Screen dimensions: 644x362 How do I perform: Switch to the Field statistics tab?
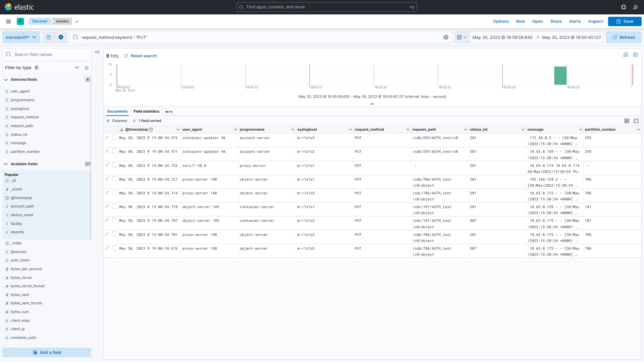click(146, 112)
